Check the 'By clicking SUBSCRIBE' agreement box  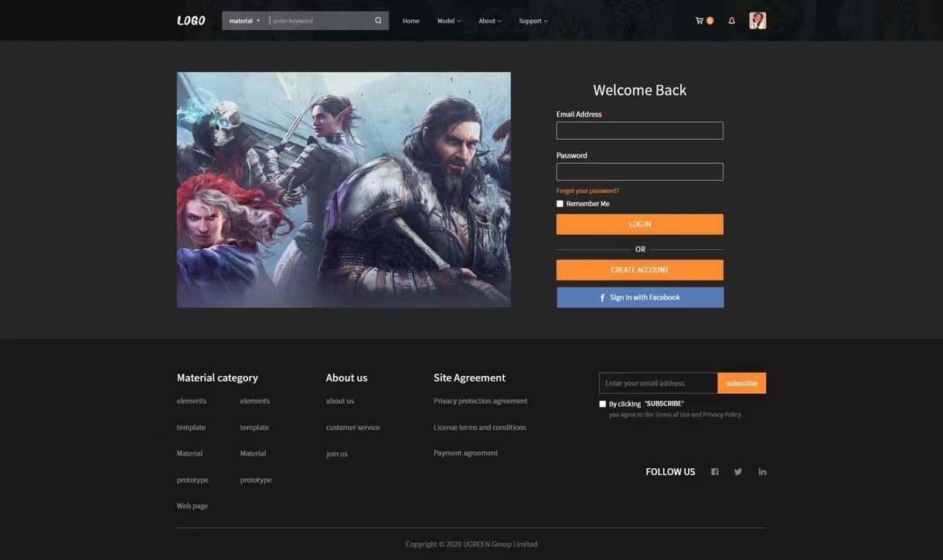tap(602, 404)
